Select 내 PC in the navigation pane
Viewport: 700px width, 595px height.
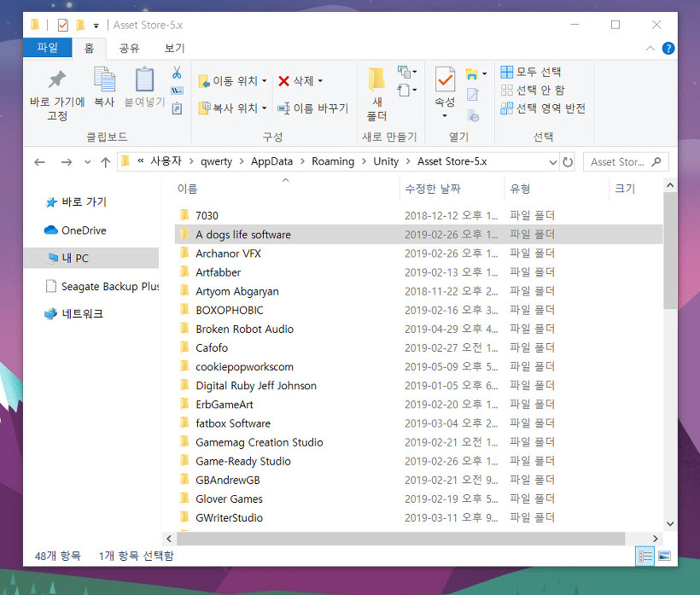91,258
